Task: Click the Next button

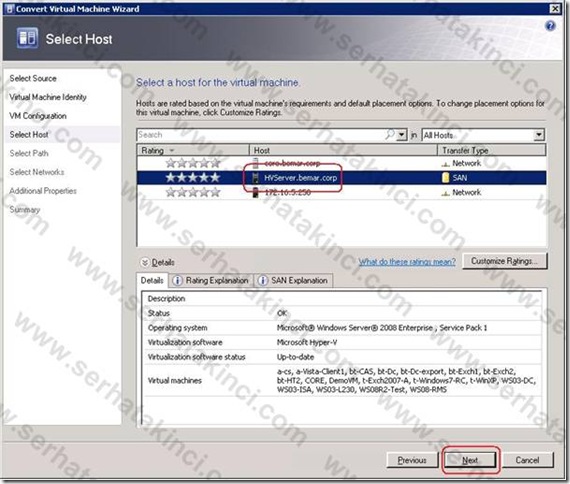Action: pyautogui.click(x=470, y=460)
